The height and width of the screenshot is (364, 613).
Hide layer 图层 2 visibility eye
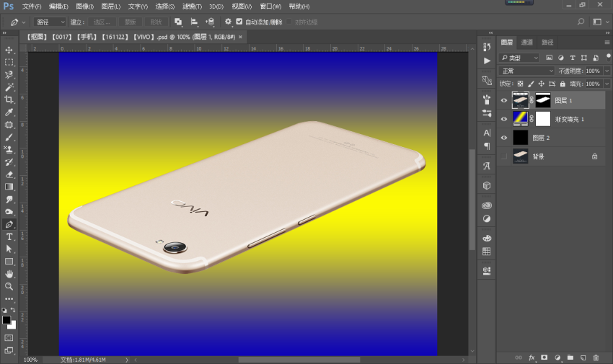[504, 138]
